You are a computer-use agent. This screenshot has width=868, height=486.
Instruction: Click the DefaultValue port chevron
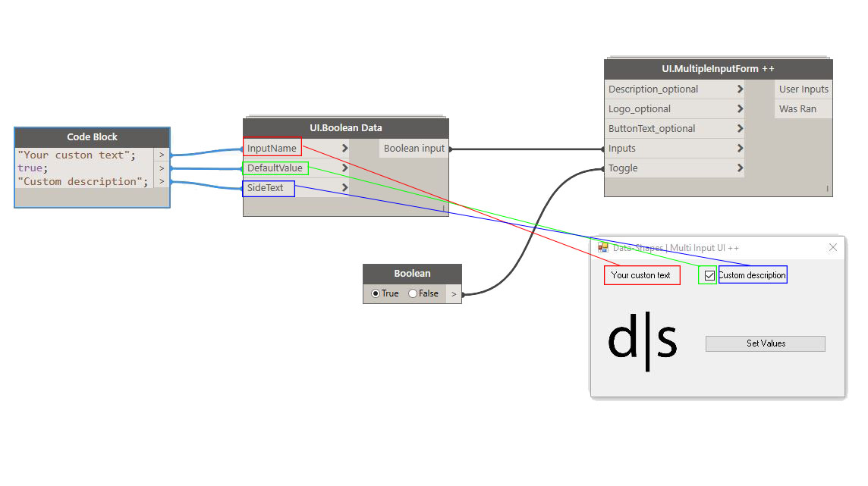point(344,168)
